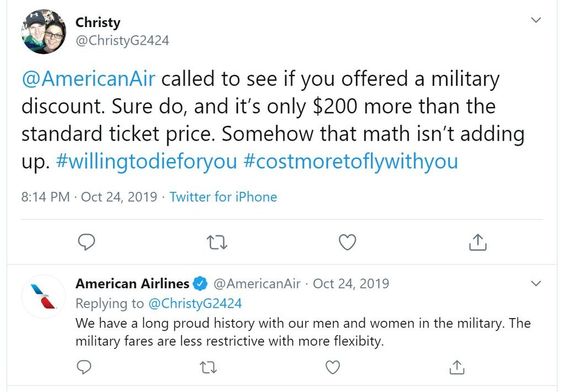Open the #costmoretoflywithyou hashtag
This screenshot has width=565, height=392.
coord(350,161)
